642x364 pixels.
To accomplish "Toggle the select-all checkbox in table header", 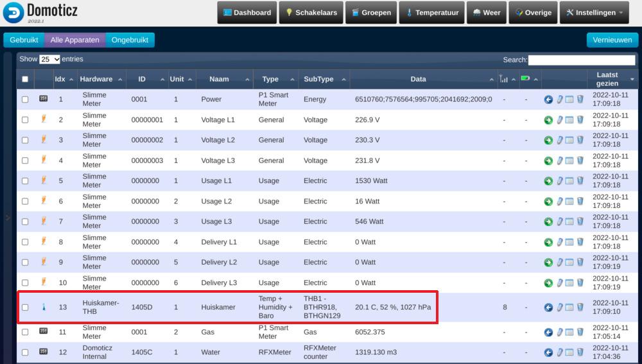I will tap(25, 79).
